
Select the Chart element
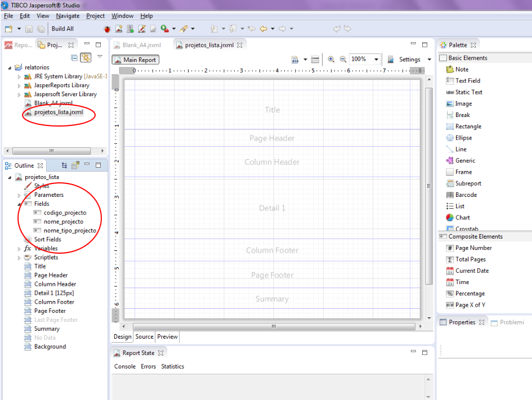[x=458, y=218]
